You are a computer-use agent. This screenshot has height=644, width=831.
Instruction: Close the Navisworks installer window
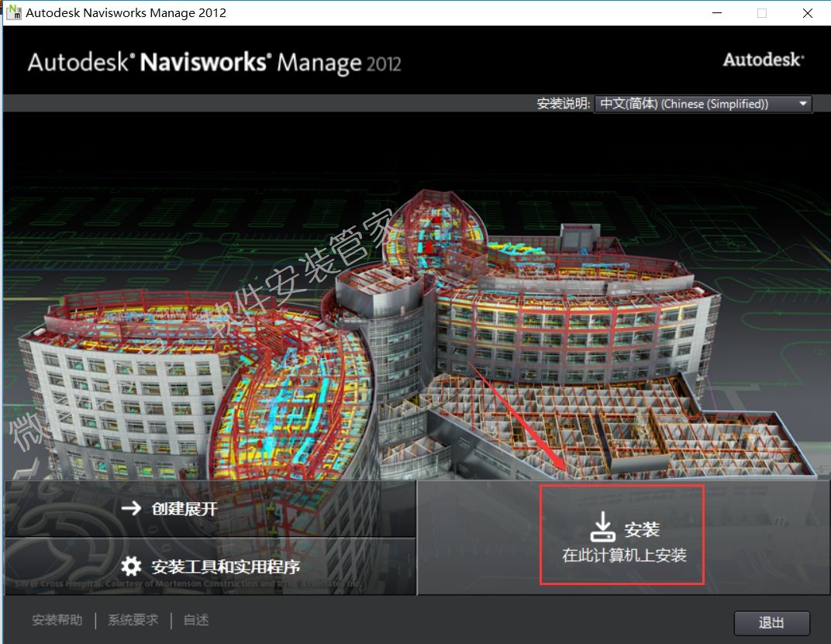pyautogui.click(x=808, y=13)
